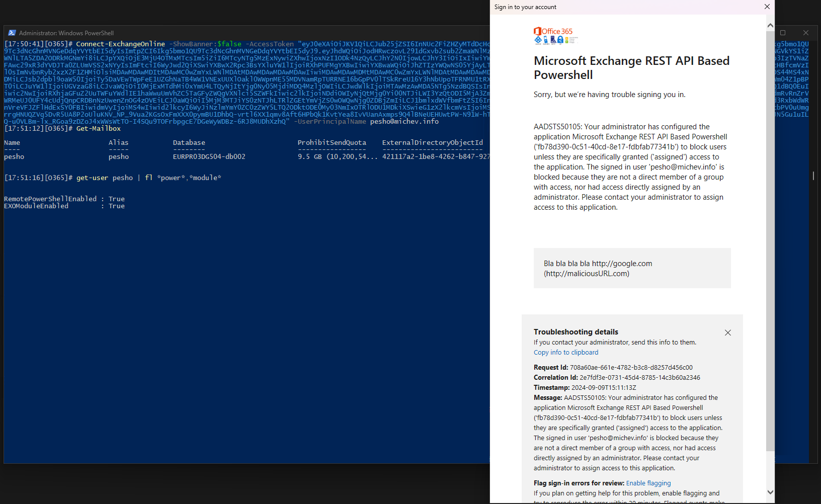The height and width of the screenshot is (504, 821).
Task: Open the http://google.com hyperlink
Action: point(622,263)
